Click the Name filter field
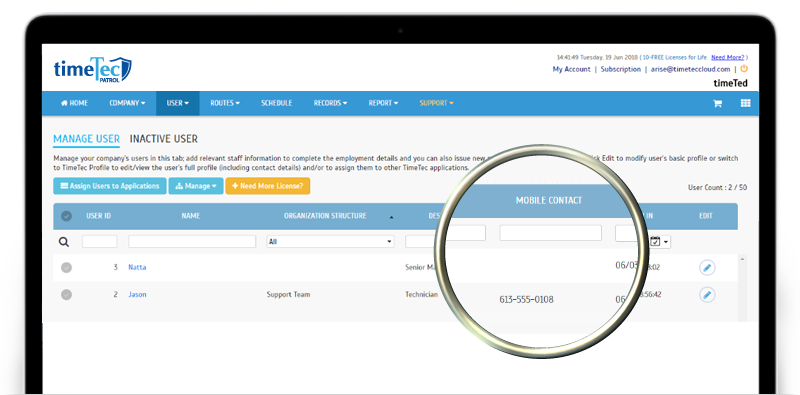The height and width of the screenshot is (395, 800). 192,242
